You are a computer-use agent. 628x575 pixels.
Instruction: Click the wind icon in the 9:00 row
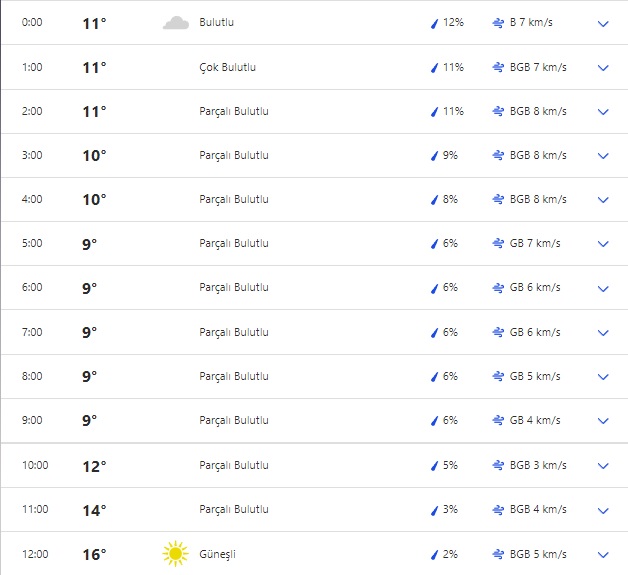pyautogui.click(x=498, y=421)
